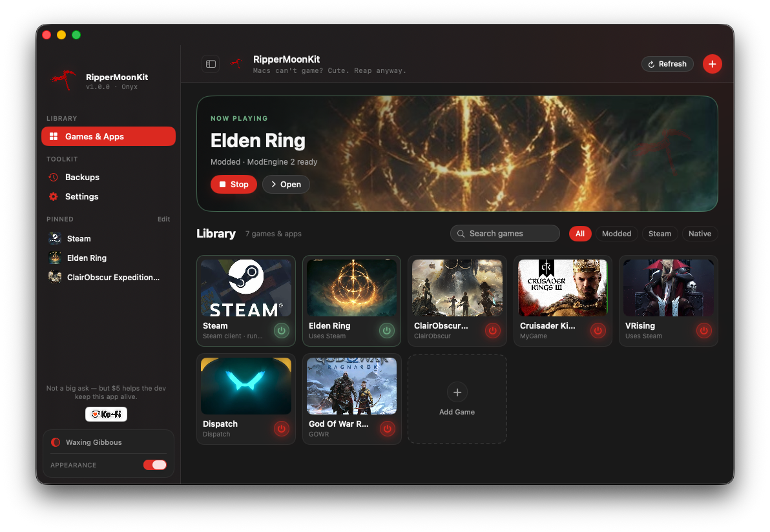The image size is (770, 532).
Task: Click the yellow minimize window button
Action: tap(61, 35)
